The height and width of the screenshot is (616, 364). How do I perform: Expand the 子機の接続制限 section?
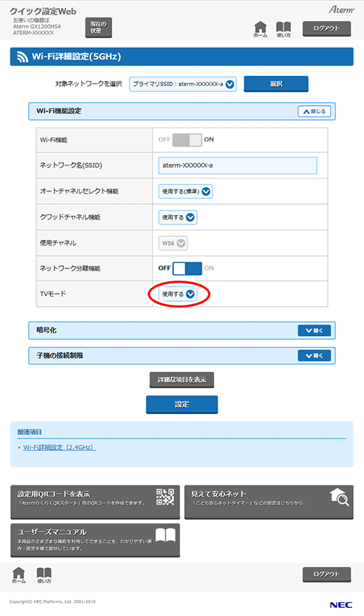314,356
